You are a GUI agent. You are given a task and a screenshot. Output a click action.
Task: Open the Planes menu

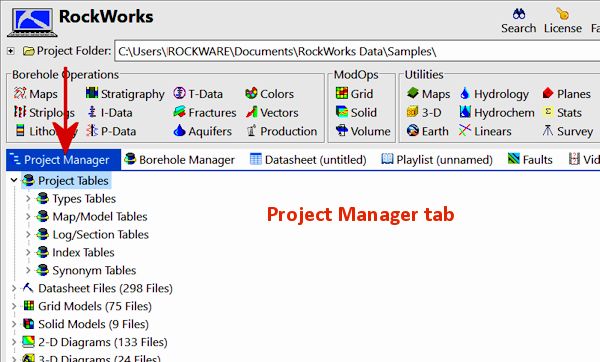click(567, 94)
